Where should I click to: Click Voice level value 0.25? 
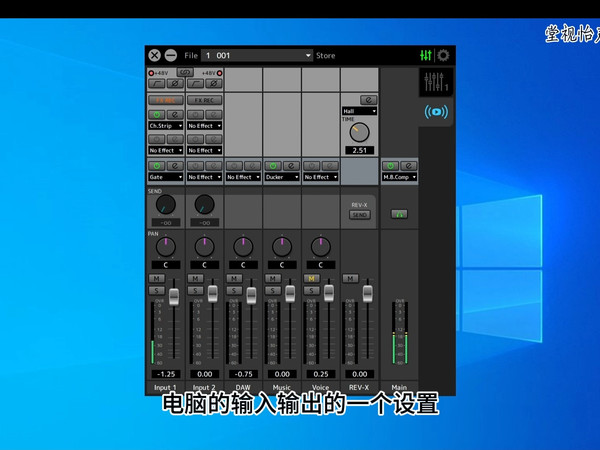321,374
